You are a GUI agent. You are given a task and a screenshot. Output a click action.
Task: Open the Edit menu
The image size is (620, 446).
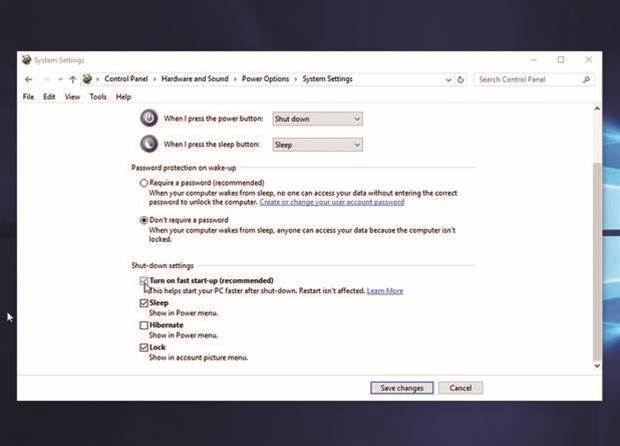click(x=49, y=96)
